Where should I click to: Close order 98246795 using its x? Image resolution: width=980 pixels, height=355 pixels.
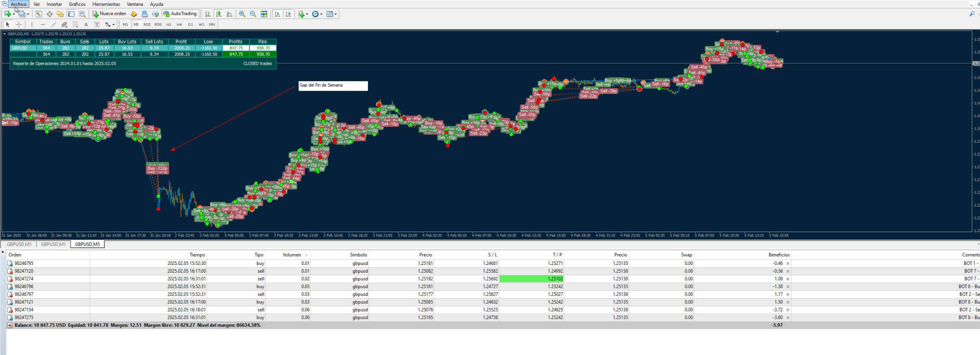pyautogui.click(x=788, y=263)
